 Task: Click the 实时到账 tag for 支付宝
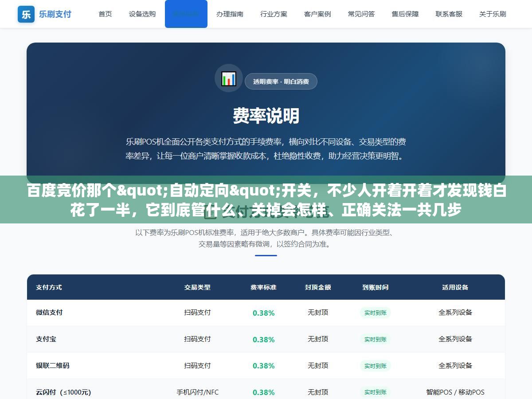click(376, 339)
